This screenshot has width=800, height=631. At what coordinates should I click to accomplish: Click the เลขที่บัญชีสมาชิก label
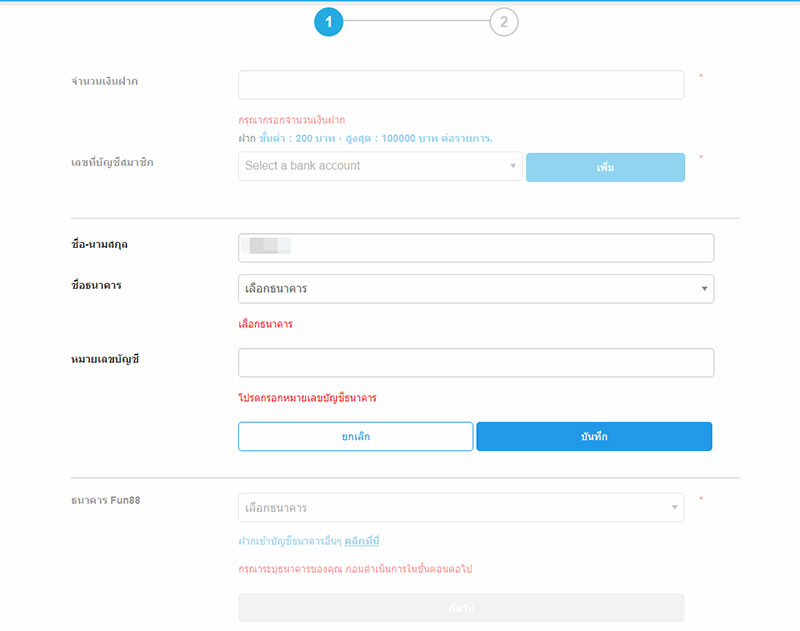coord(112,162)
